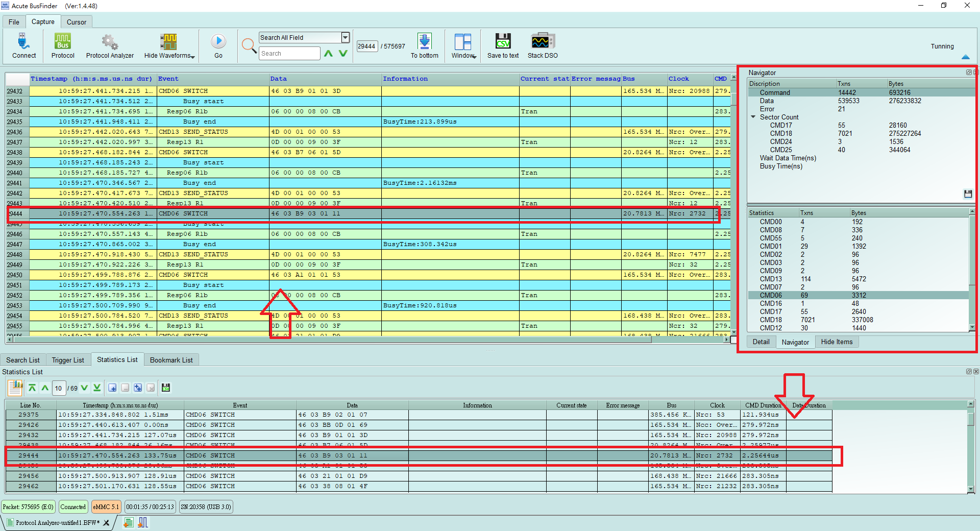
Task: Collapse the Sector Count tree node
Action: (753, 117)
